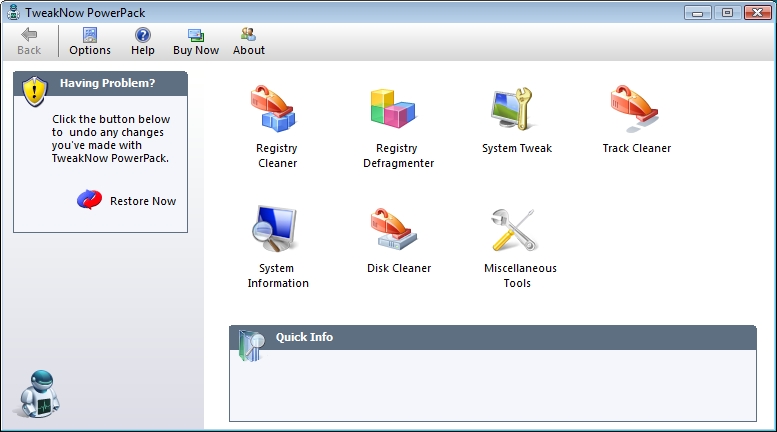Open System Tweak monitor-and-wrench icon
Image resolution: width=777 pixels, height=432 pixels.
pyautogui.click(x=513, y=108)
